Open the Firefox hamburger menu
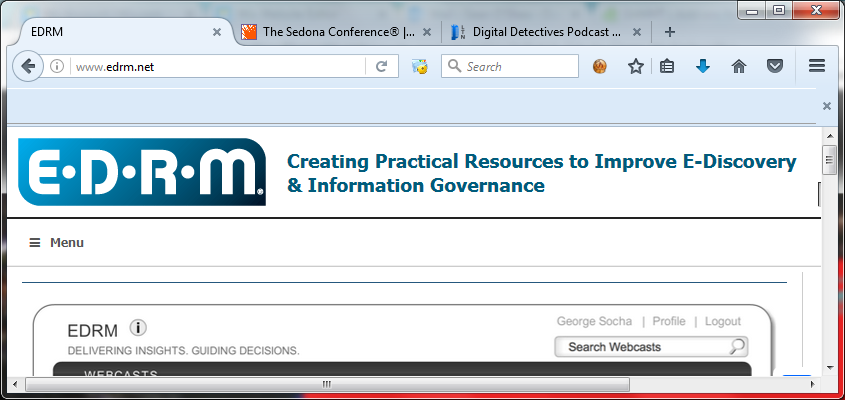 point(817,66)
